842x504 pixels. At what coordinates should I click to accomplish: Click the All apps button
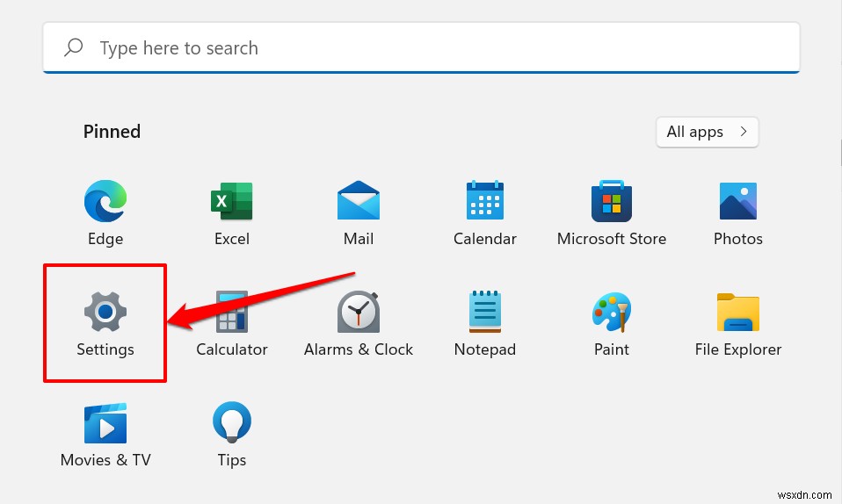coord(708,132)
